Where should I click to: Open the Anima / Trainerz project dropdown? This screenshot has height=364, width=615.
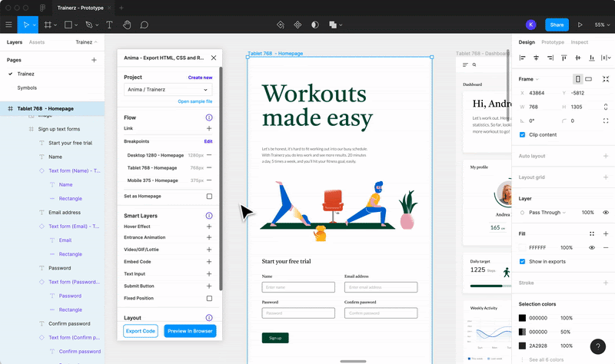(168, 90)
